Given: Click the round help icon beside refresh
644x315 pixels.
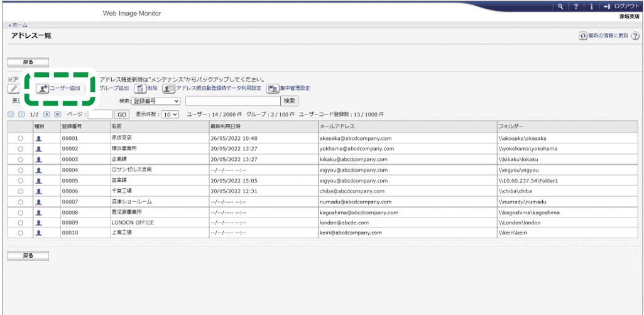Looking at the screenshot, I should 635,36.
